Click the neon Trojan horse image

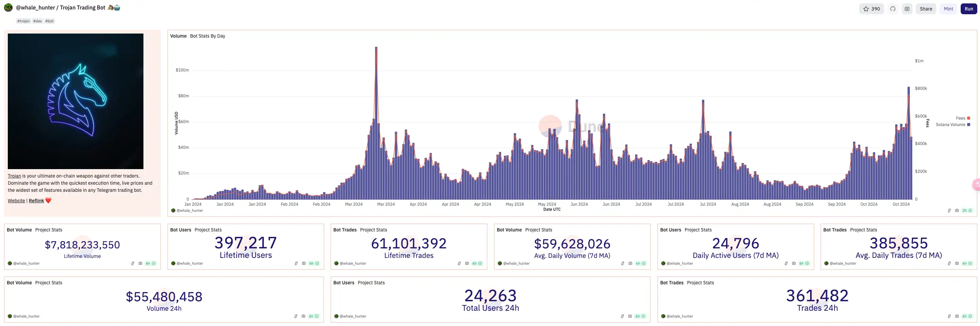tap(75, 101)
